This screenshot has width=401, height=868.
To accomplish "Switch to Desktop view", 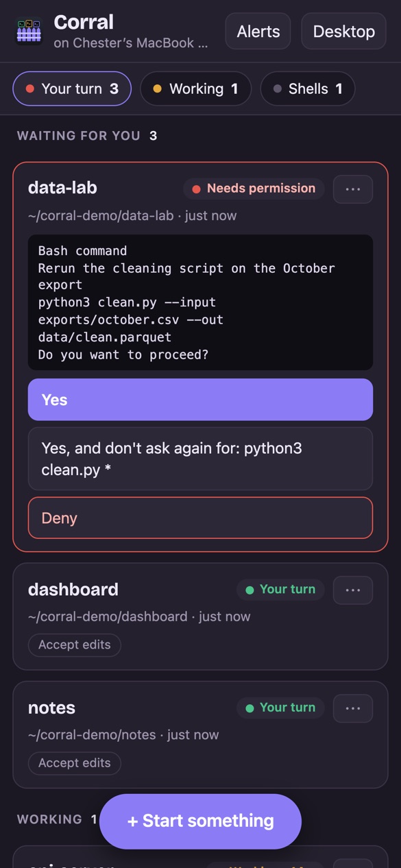I will (x=344, y=32).
